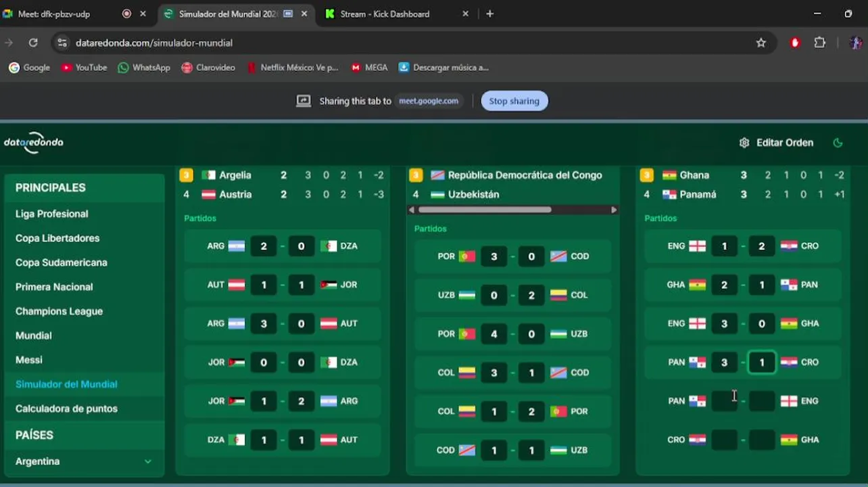Open Claro video bookmark

point(208,68)
